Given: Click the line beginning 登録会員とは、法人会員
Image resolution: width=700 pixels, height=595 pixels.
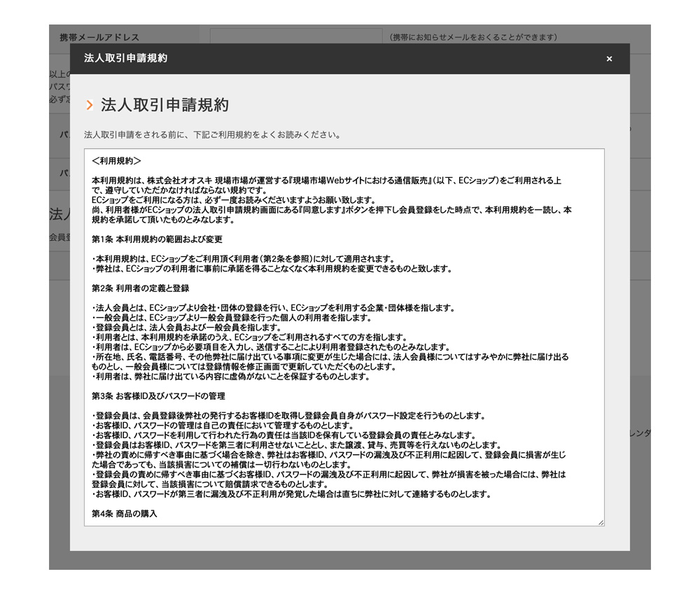Looking at the screenshot, I should (186, 328).
